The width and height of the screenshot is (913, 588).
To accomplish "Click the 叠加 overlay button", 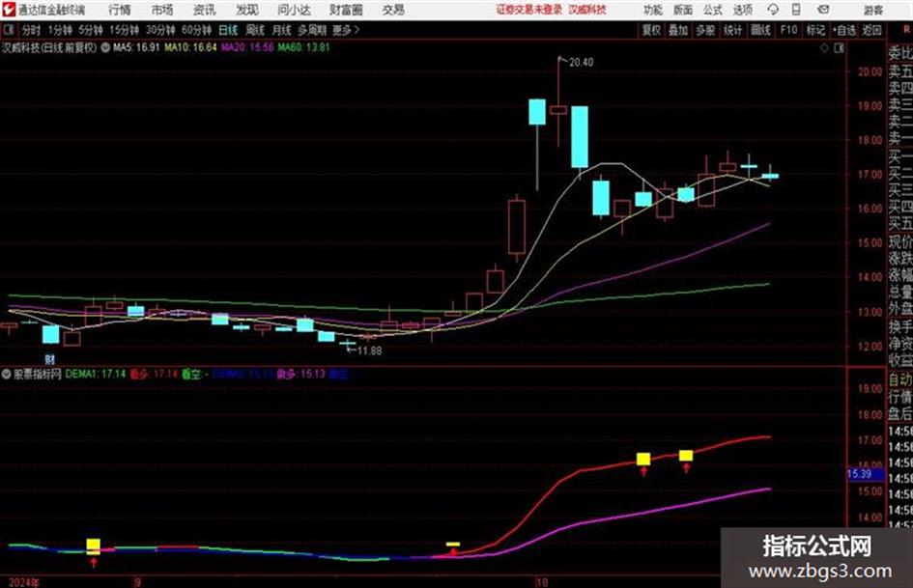I will tap(678, 30).
